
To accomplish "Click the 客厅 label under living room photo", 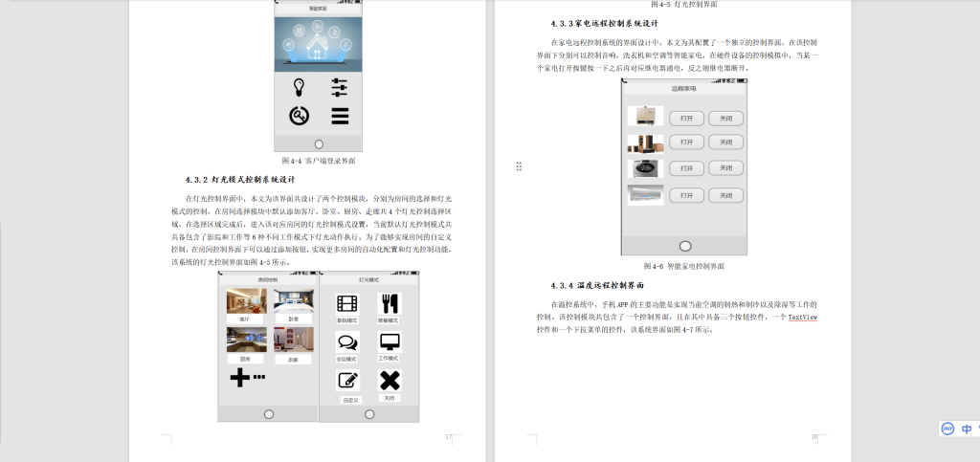I will [x=244, y=319].
